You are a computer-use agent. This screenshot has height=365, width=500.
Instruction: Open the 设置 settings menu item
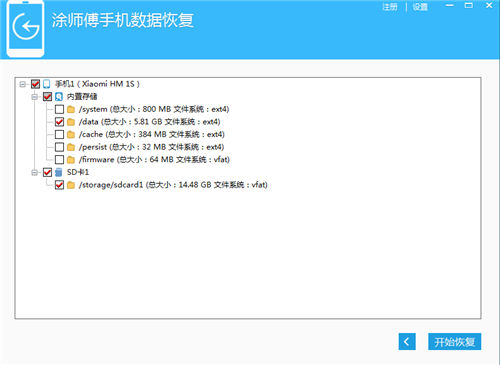[420, 7]
